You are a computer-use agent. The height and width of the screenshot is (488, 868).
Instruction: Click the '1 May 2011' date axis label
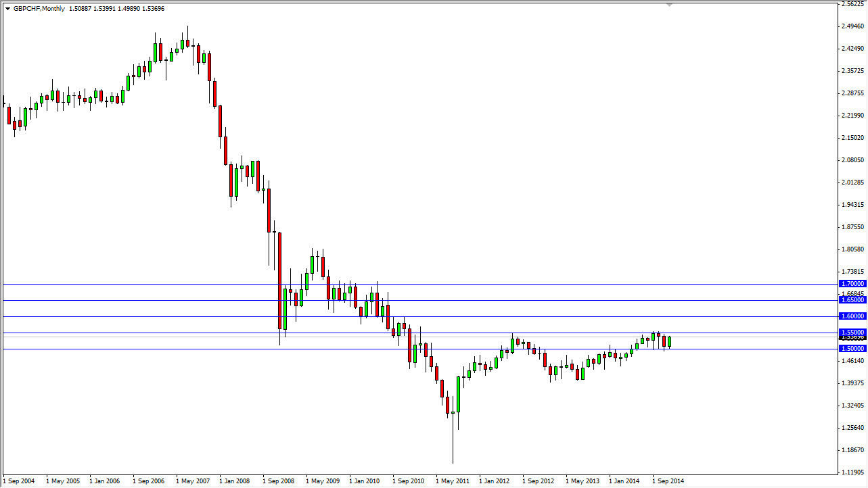tap(453, 481)
